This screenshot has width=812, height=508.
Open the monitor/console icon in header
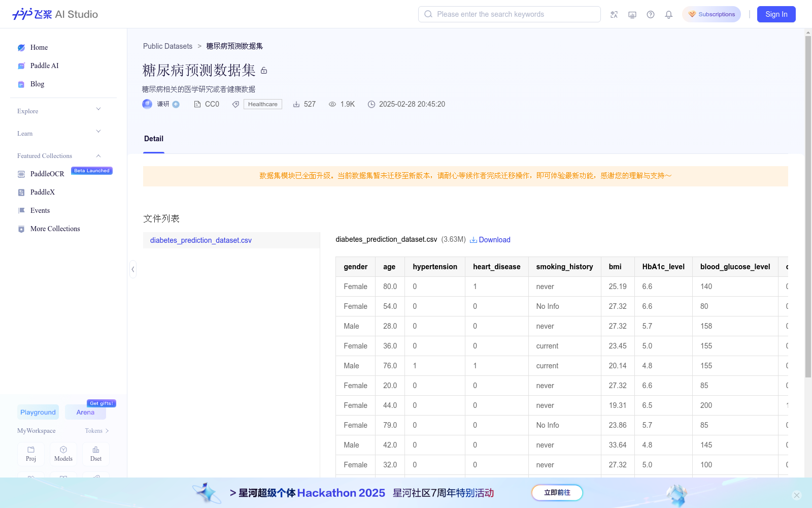(x=632, y=14)
